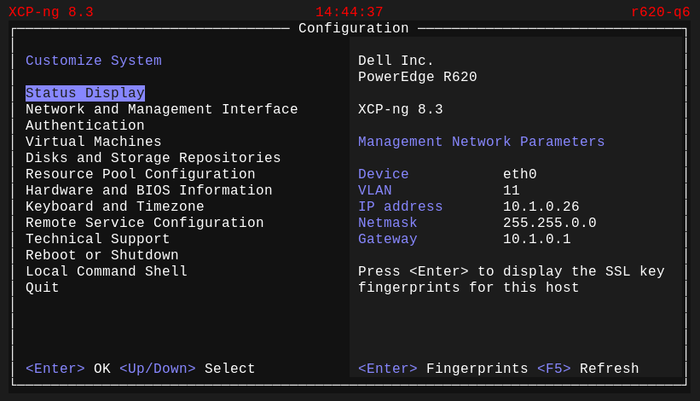Choose Remote Service Configuration
700x401 pixels.
(144, 223)
